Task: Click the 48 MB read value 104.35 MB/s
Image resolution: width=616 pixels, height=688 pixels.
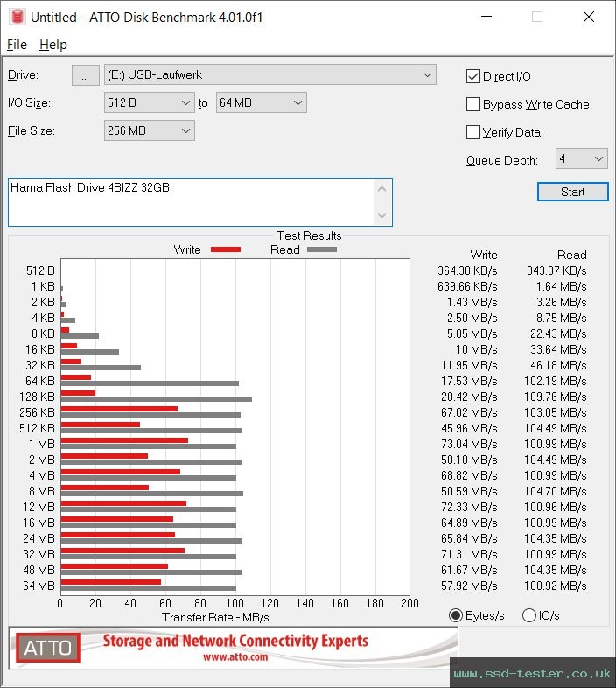Action: 555,570
